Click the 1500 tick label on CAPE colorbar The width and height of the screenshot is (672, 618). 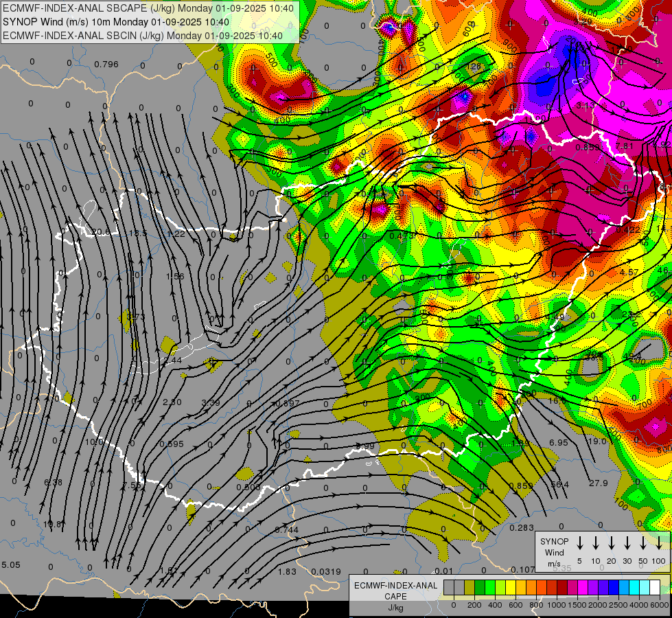577,605
